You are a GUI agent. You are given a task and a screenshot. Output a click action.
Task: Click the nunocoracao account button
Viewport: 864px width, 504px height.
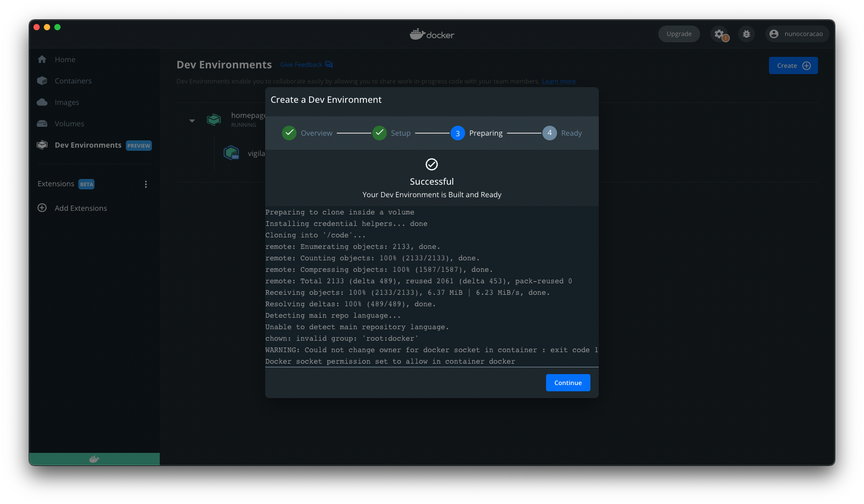tap(797, 34)
